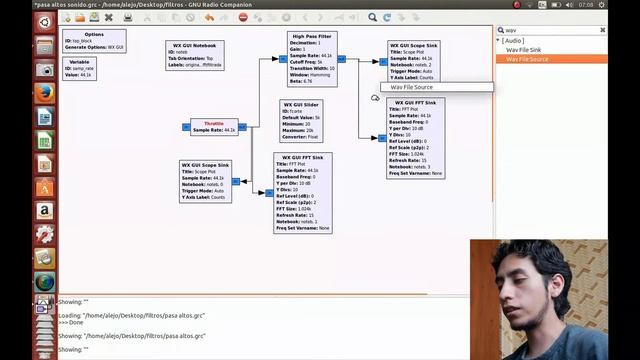The height and width of the screenshot is (360, 640).
Task: Rotate selected block counterclockwise
Action: click(306, 18)
